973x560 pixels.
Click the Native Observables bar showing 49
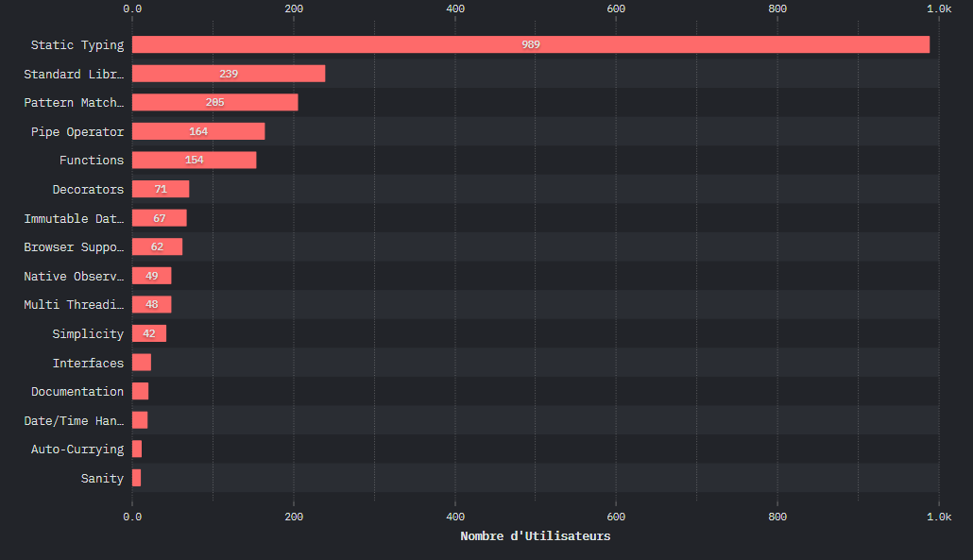coord(151,276)
